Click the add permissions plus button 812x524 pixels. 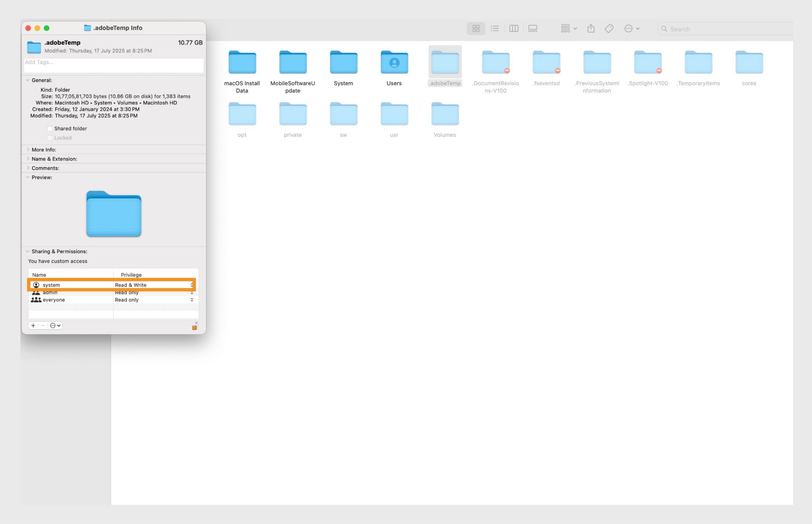pos(33,325)
